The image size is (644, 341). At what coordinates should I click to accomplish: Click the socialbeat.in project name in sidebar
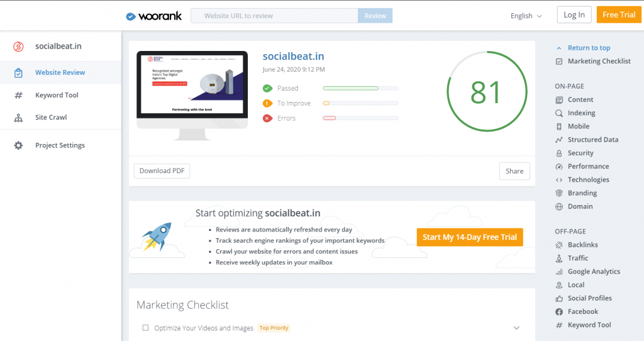[x=58, y=47]
